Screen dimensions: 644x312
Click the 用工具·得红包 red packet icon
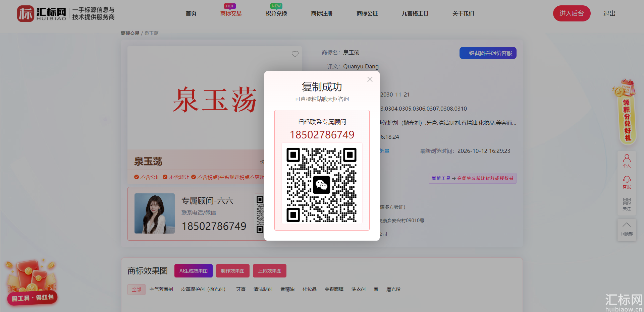31,282
